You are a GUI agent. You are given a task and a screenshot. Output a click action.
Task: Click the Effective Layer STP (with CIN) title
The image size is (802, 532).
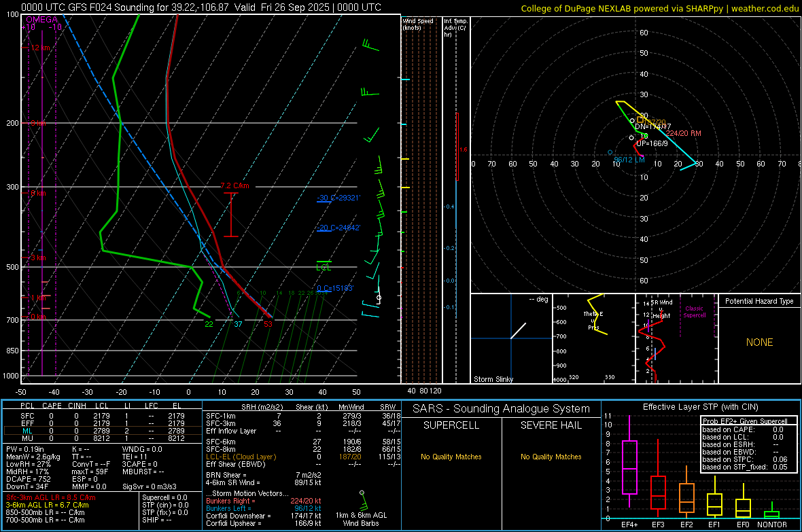click(x=700, y=407)
